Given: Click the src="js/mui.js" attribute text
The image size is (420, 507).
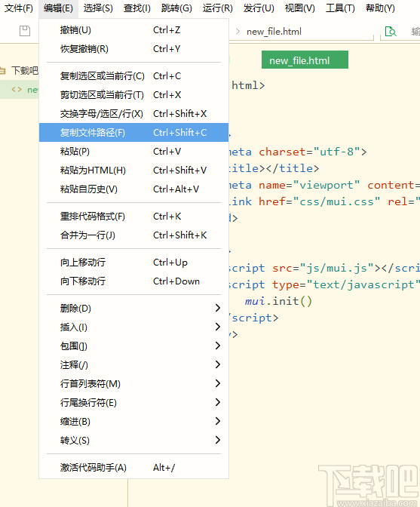Looking at the screenshot, I should [323, 268].
